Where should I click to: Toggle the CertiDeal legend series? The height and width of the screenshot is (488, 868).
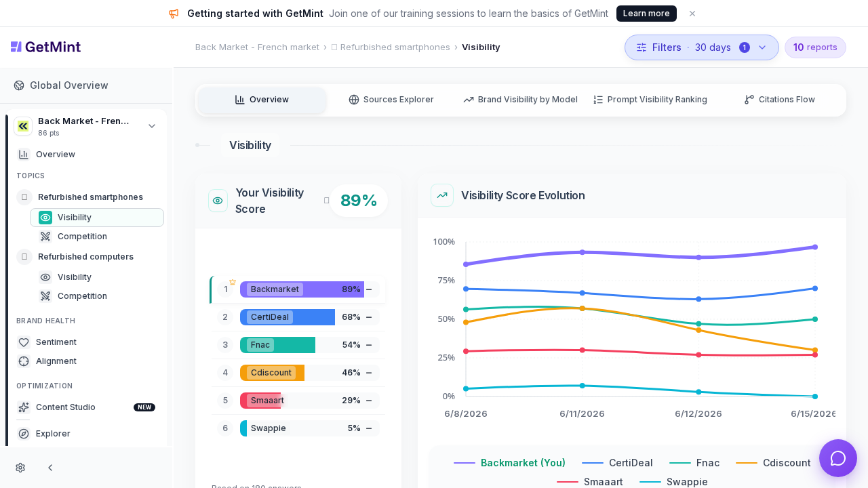tap(617, 463)
